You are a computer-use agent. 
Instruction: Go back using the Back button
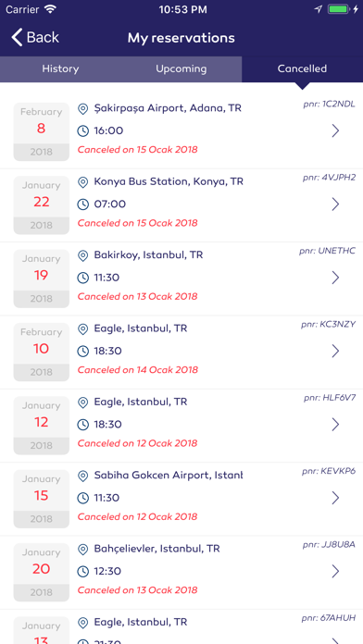point(35,37)
